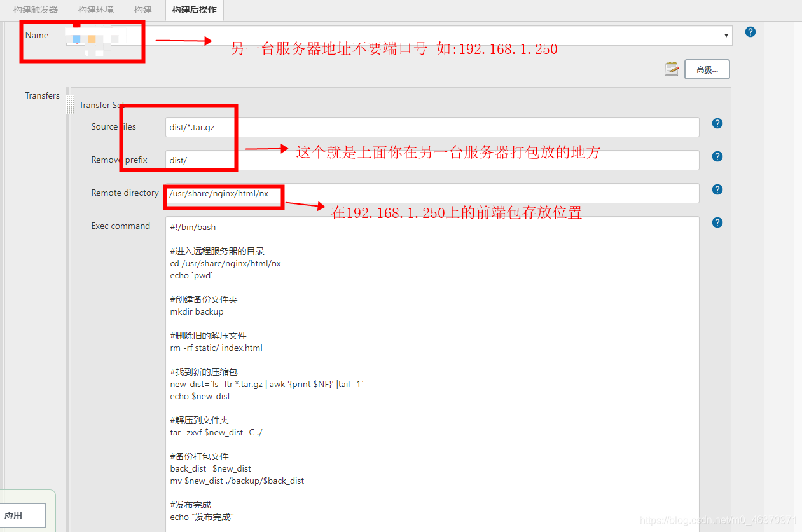Click the comment '#创建备份文件夹'
This screenshot has width=802, height=532.
point(204,299)
